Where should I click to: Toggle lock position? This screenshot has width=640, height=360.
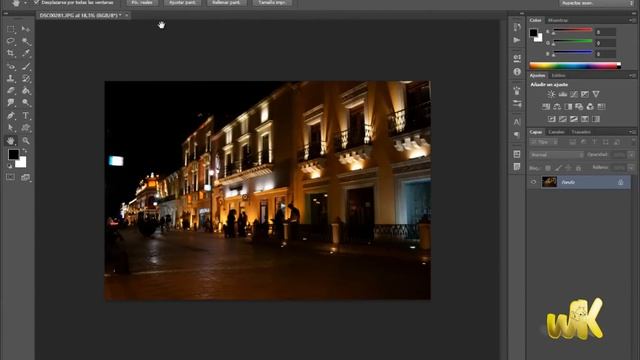tap(568, 168)
